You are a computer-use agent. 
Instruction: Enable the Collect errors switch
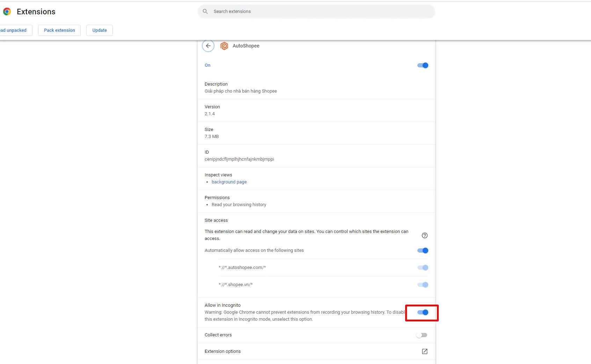click(x=422, y=335)
